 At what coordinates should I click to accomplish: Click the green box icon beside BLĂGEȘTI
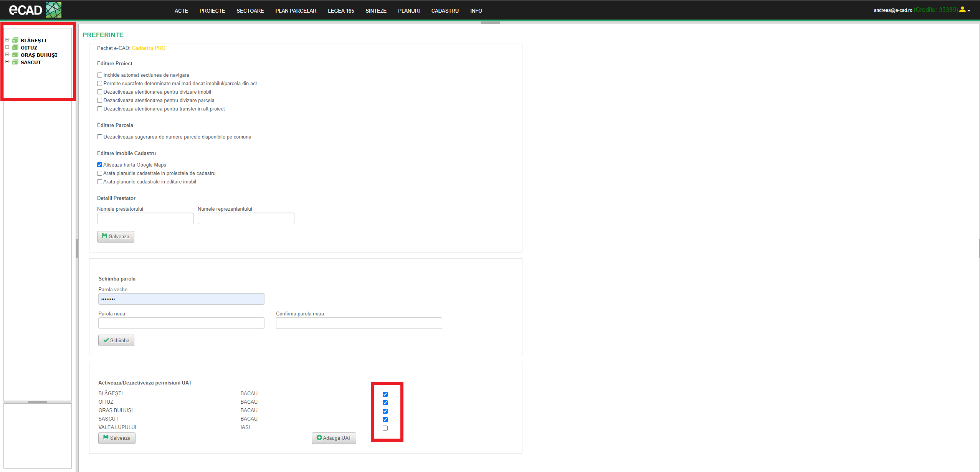(x=15, y=40)
